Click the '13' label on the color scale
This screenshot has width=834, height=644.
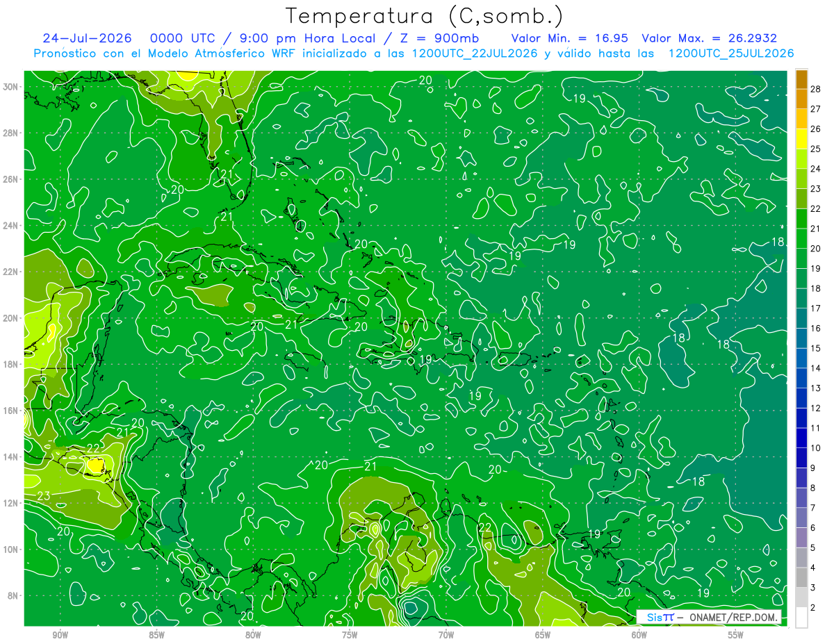click(x=816, y=388)
